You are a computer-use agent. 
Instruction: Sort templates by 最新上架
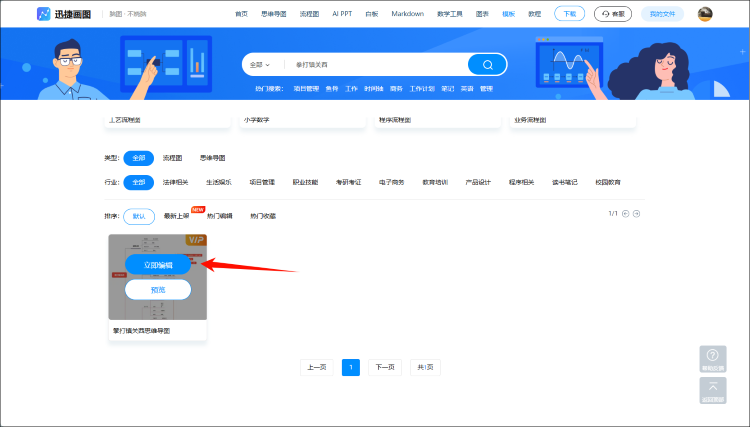176,217
